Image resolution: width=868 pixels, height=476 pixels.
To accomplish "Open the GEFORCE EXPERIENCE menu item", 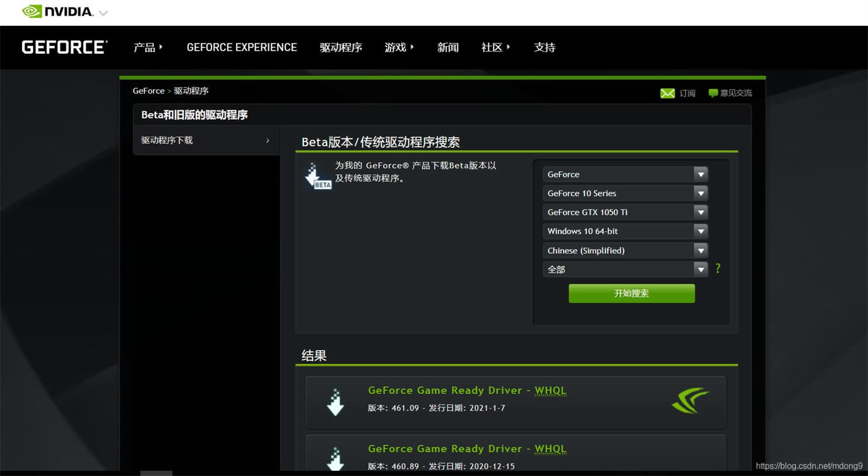I will pyautogui.click(x=242, y=47).
